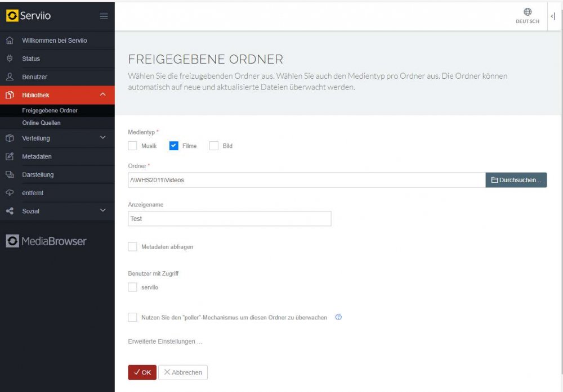Open the Benutzer menu item
The height and width of the screenshot is (392, 563).
pos(57,76)
